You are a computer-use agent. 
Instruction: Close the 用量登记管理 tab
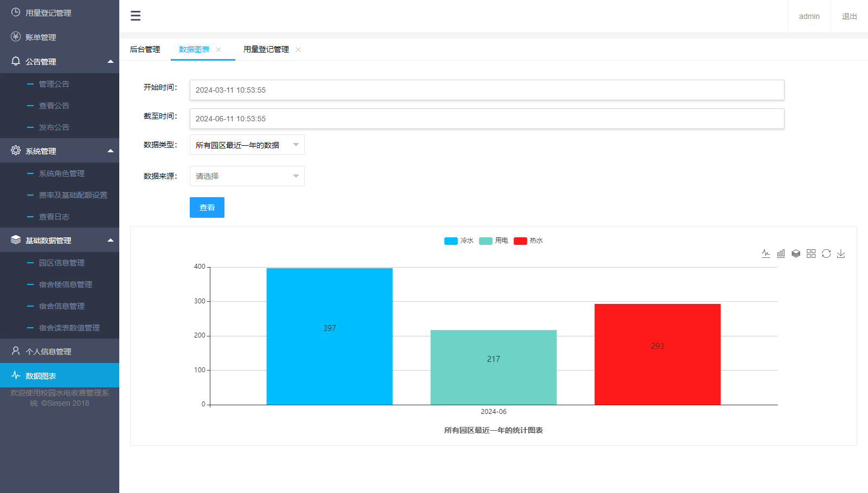298,49
